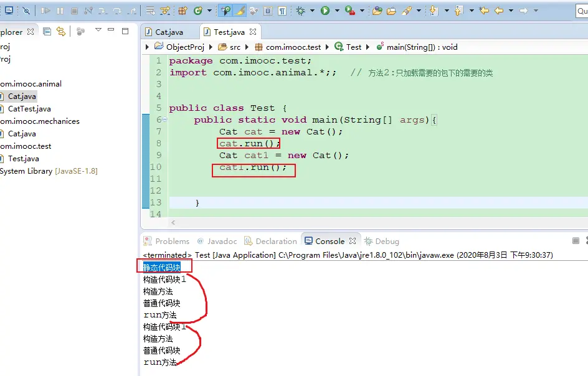Open the Run button dropdown arrow

point(337,11)
